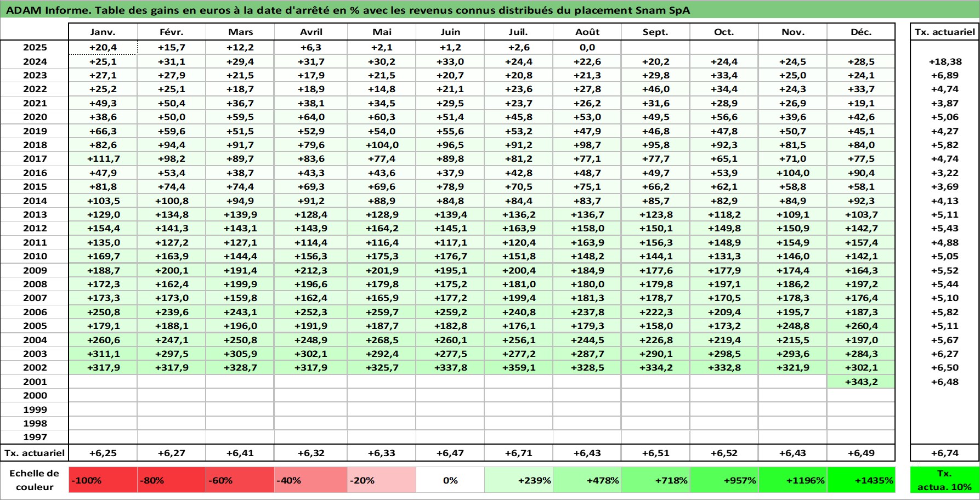Screen dimensions: 980x500
Task: Click the -40% color scale swatch
Action: 311,480
